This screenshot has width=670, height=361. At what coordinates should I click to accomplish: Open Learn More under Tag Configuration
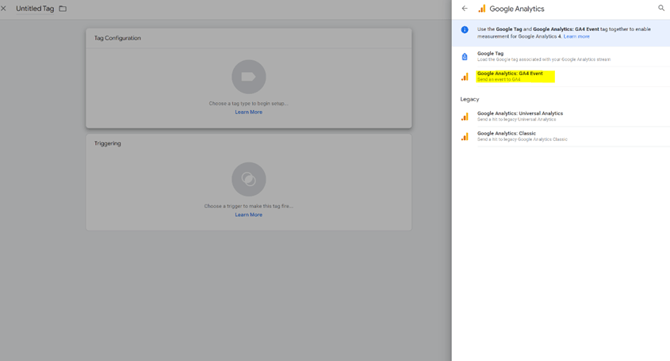[x=249, y=112]
